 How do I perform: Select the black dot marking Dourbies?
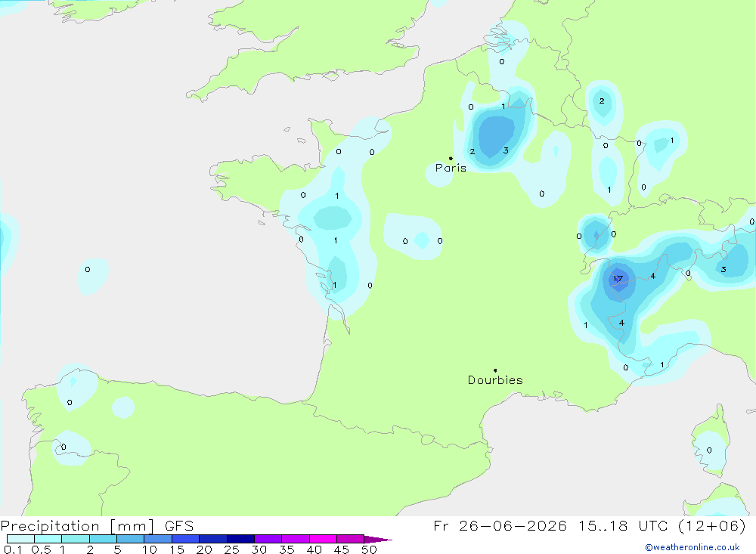tap(495, 370)
